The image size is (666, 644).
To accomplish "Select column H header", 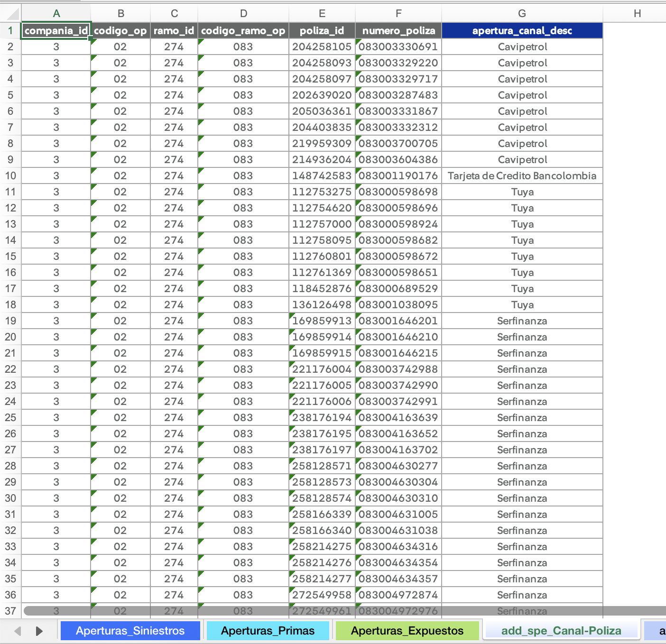I will pos(635,13).
